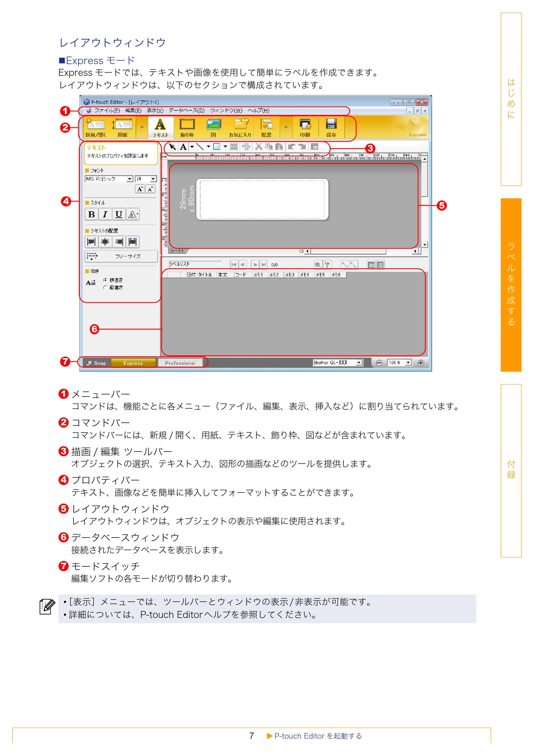The width and height of the screenshot is (534, 756).
Task: Toggle Underline style button
Action: coord(119,214)
